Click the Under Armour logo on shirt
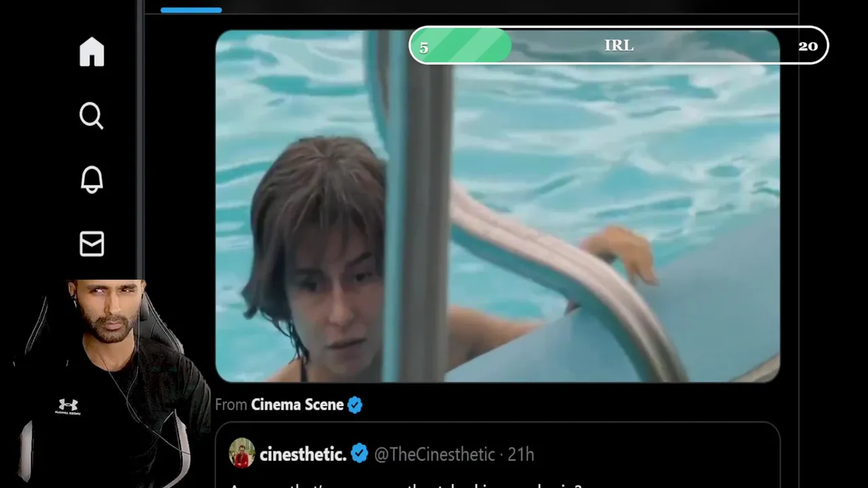Screen dimensions: 868x488 tap(68, 405)
